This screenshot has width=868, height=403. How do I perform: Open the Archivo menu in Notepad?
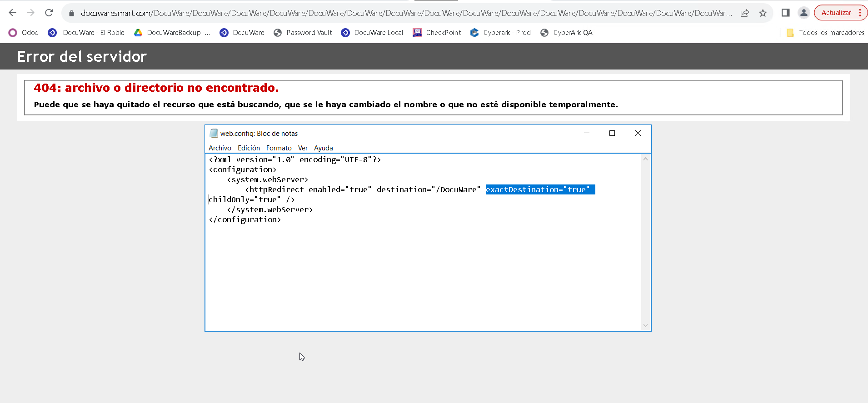point(219,148)
